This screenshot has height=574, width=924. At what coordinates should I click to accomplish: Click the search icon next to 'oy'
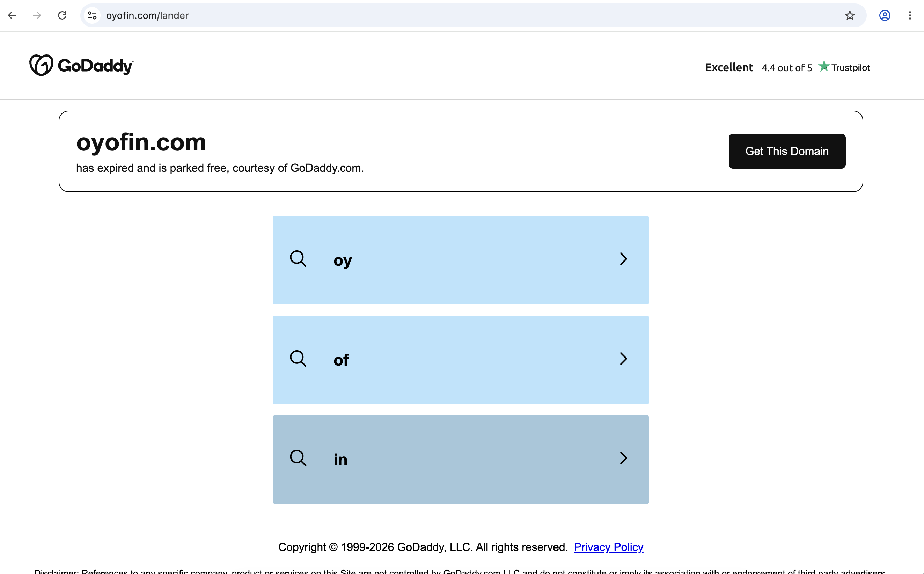tap(298, 259)
